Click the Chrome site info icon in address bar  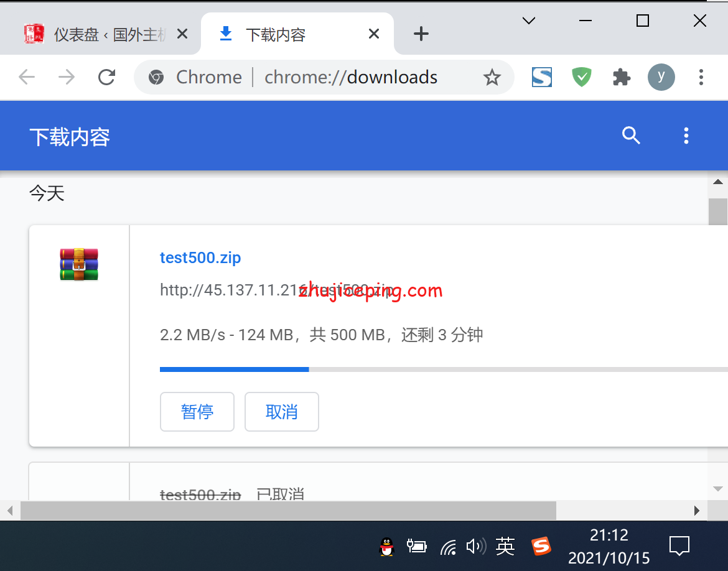click(156, 77)
